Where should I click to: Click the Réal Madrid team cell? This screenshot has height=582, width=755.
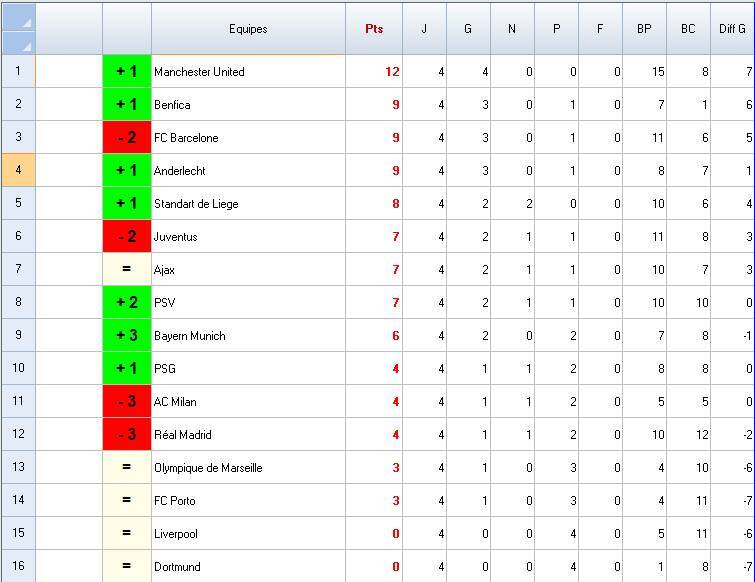[x=248, y=435]
